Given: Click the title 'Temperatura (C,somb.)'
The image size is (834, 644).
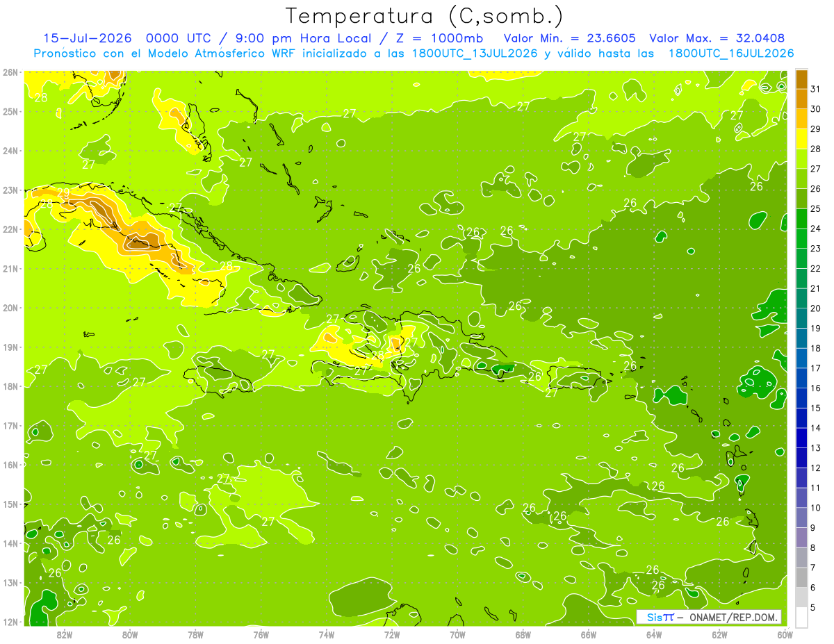Looking at the screenshot, I should coord(425,16).
